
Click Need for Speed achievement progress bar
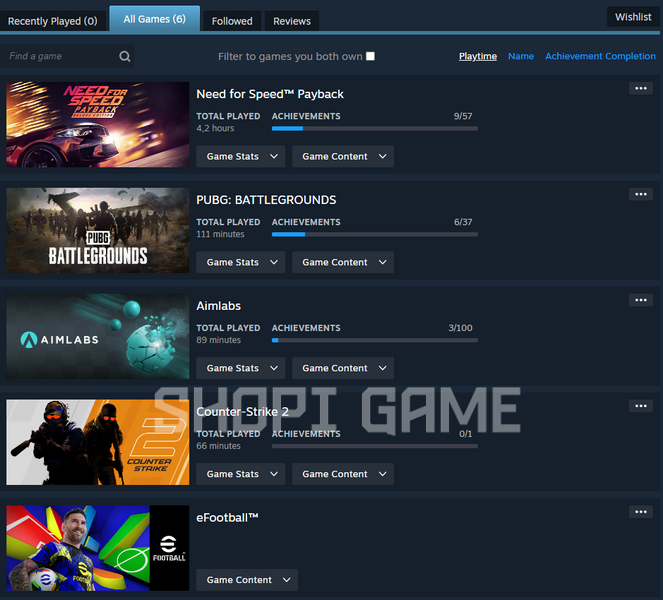pos(375,129)
